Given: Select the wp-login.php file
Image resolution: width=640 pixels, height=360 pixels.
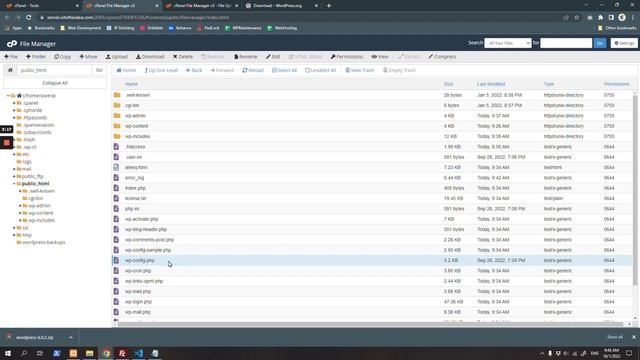Looking at the screenshot, I should 138,302.
